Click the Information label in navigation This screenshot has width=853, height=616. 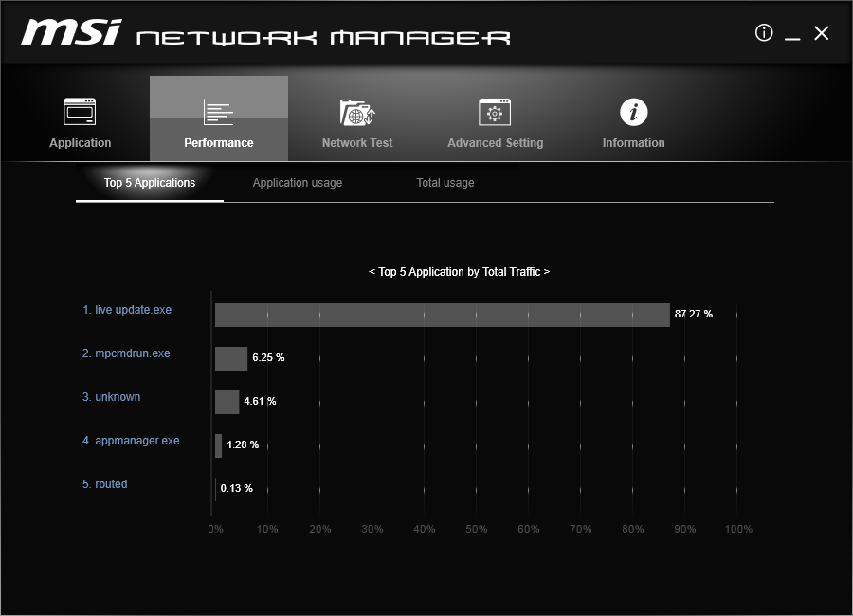pyautogui.click(x=634, y=142)
